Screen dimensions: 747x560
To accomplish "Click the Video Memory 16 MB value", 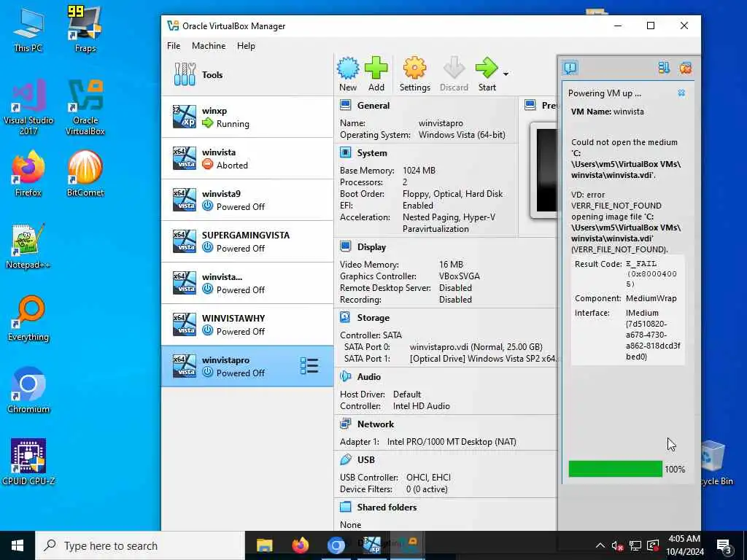I will pyautogui.click(x=451, y=264).
